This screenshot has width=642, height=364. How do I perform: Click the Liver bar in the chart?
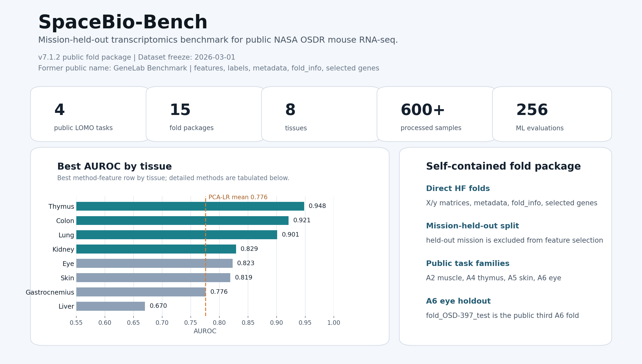tap(110, 306)
